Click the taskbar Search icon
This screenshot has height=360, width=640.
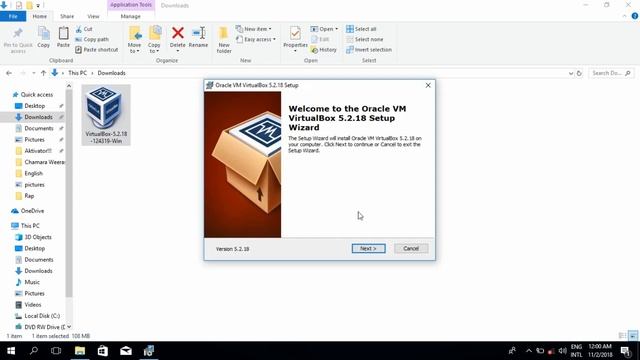34,351
